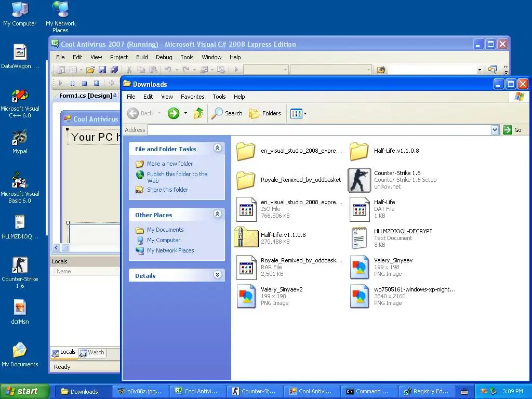Viewport: 532px width, 399px height.
Task: Click the dcrMsn desktop icon
Action: click(20, 312)
